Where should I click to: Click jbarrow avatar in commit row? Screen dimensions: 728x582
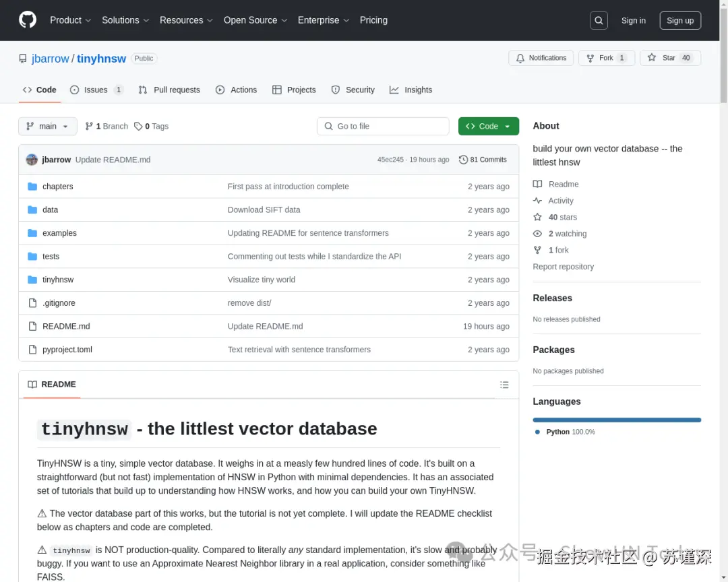point(32,160)
